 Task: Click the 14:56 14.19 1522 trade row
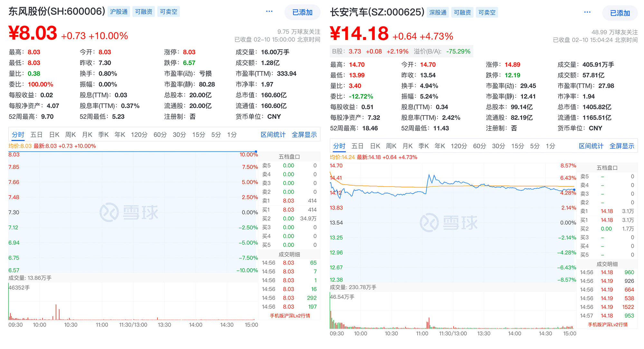pyautogui.click(x=607, y=307)
